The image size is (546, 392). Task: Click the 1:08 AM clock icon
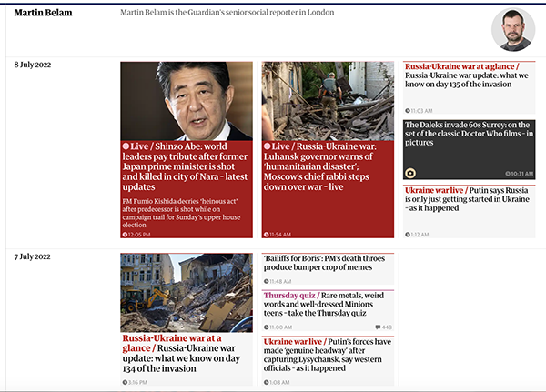coord(266,382)
